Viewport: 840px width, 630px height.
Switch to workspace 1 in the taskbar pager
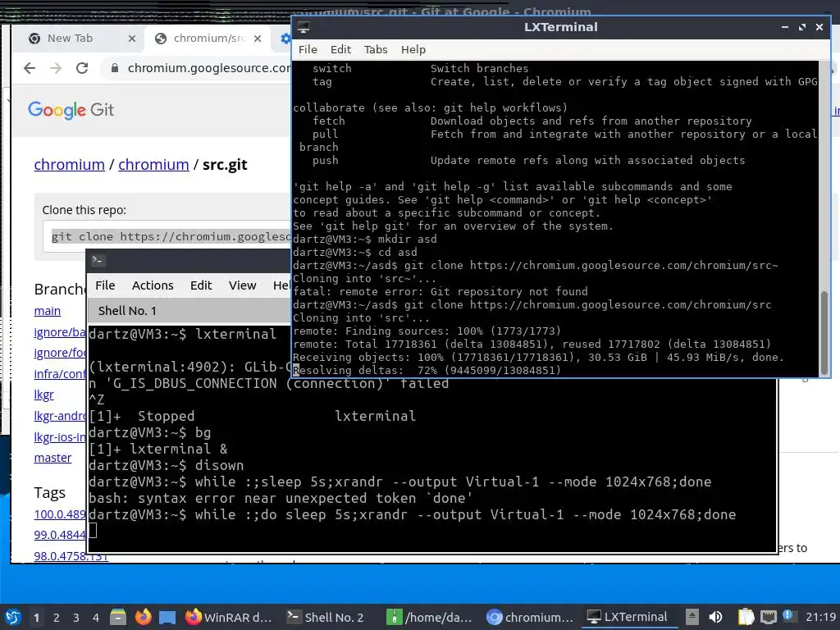click(36, 618)
